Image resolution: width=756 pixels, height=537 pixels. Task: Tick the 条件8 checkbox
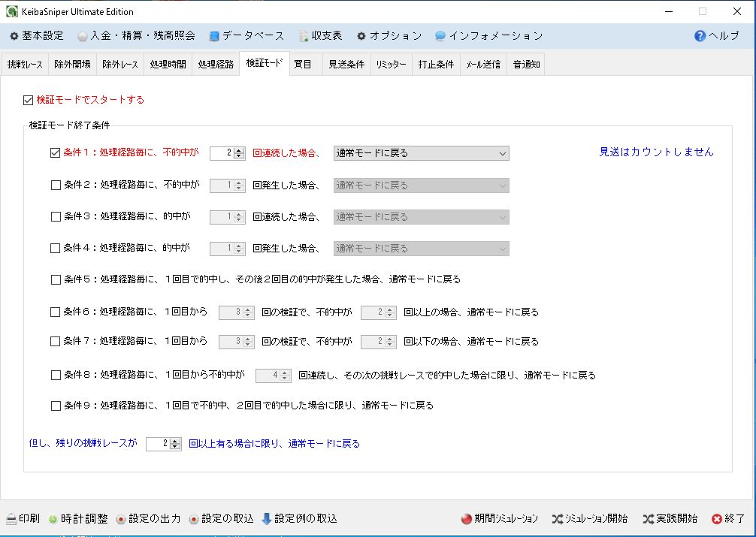tap(56, 375)
